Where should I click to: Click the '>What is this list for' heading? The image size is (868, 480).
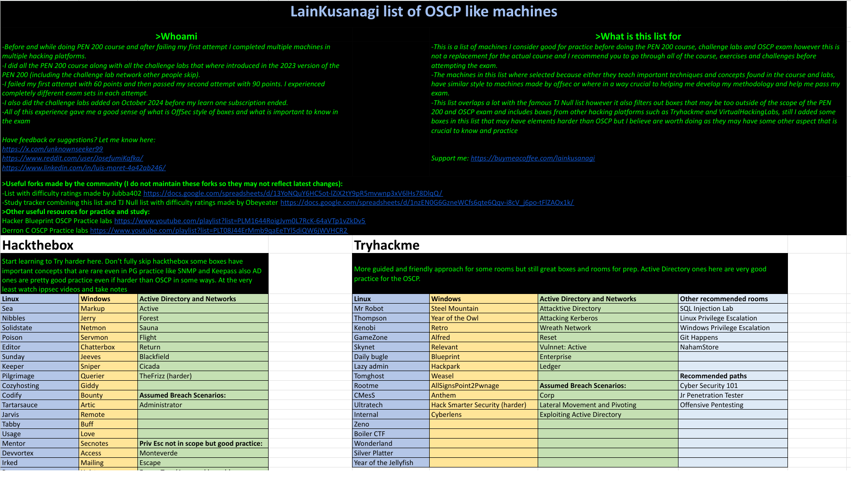(x=638, y=36)
